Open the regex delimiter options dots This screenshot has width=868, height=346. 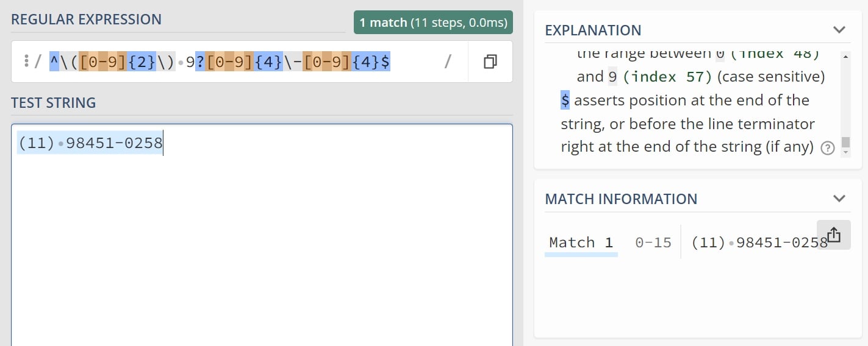(26, 62)
